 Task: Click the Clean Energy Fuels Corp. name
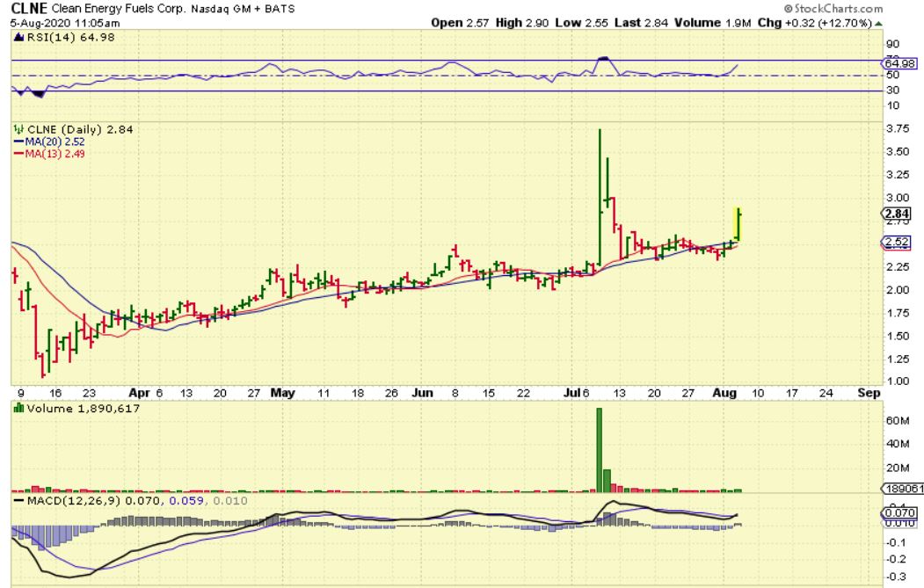coord(119,9)
